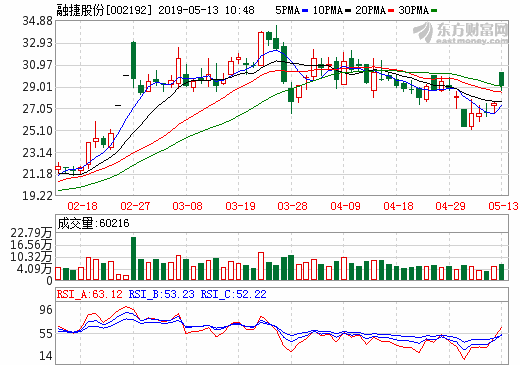Select RSI axis value 14

point(46,356)
